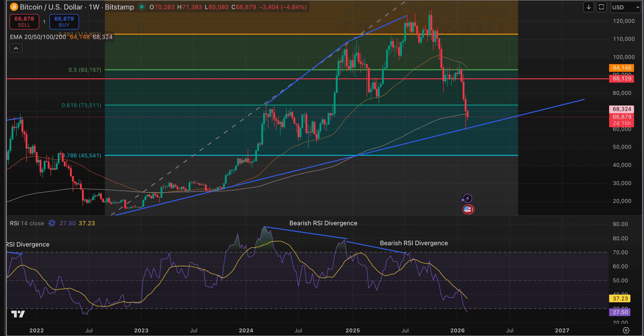Click the US flag economic event icon
644x336 pixels.
[x=468, y=209]
